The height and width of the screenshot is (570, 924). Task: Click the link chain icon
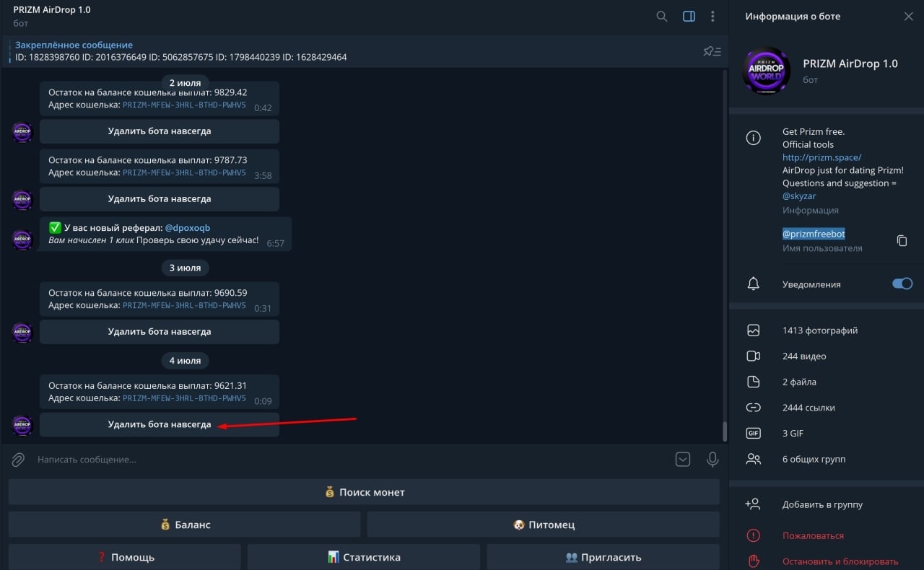click(754, 408)
